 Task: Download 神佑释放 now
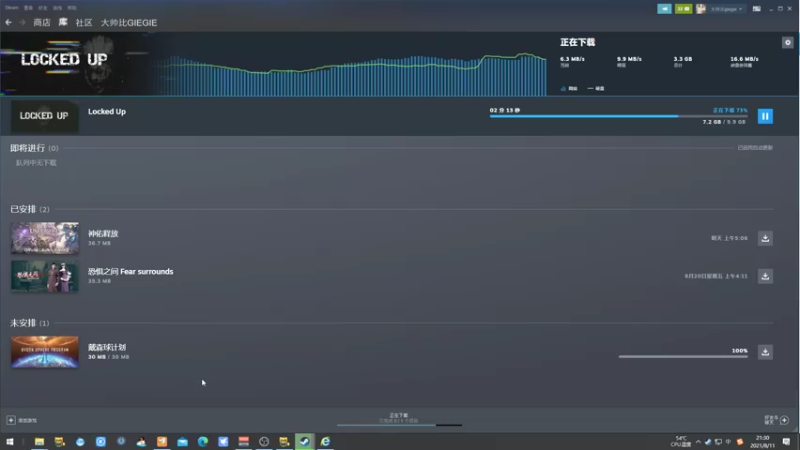pyautogui.click(x=765, y=238)
